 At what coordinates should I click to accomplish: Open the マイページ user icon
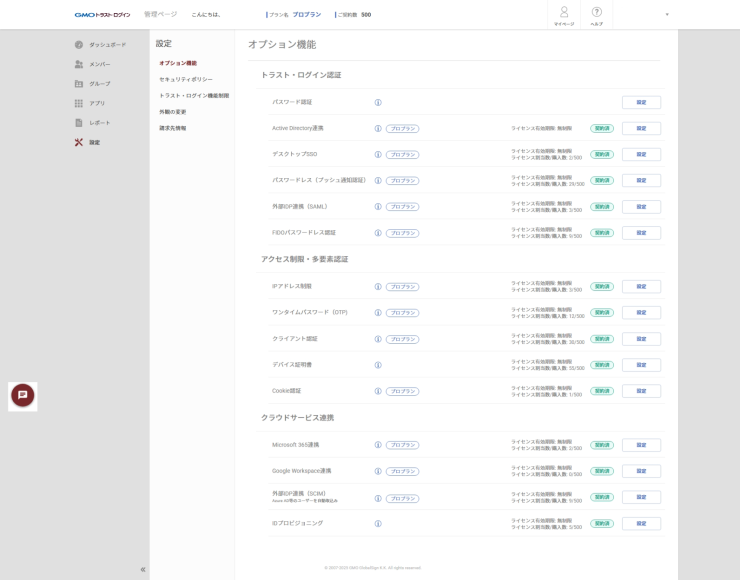564,15
